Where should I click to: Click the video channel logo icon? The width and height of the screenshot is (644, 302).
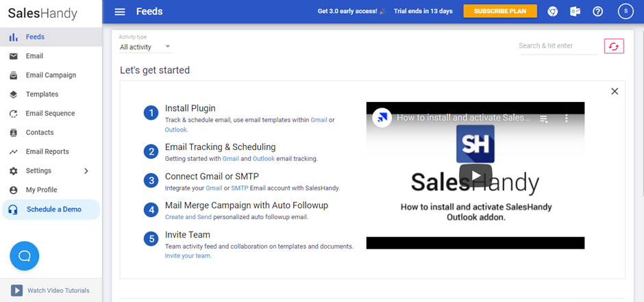tap(382, 118)
